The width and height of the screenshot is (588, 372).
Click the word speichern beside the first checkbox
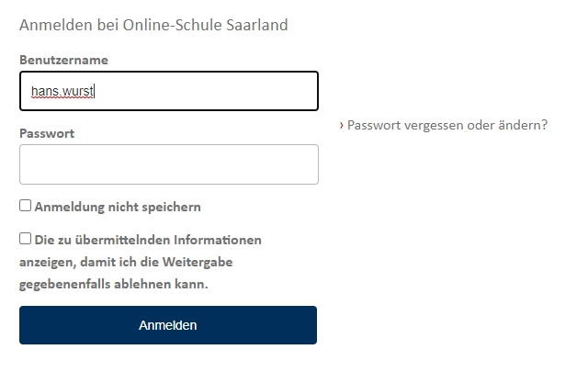(x=172, y=207)
